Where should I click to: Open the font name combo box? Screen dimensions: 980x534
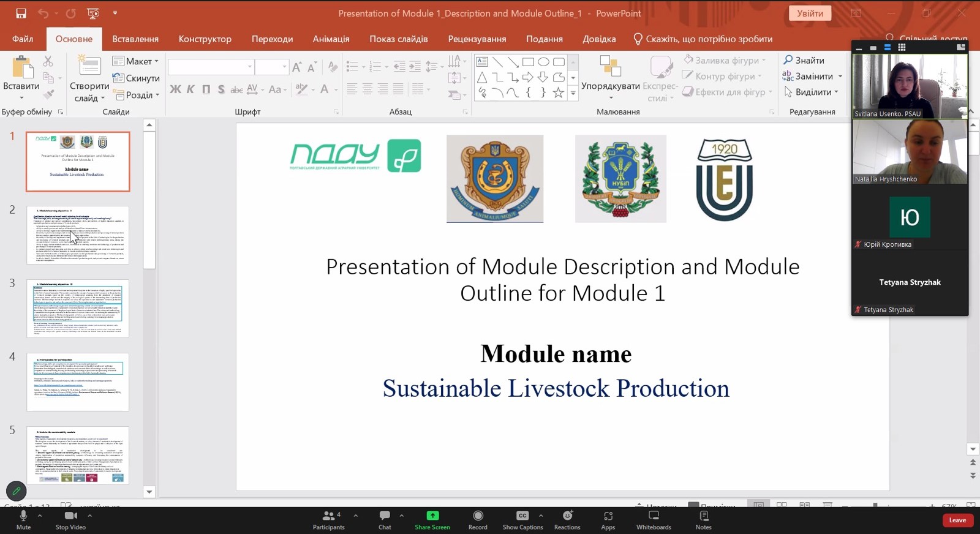[x=211, y=66]
